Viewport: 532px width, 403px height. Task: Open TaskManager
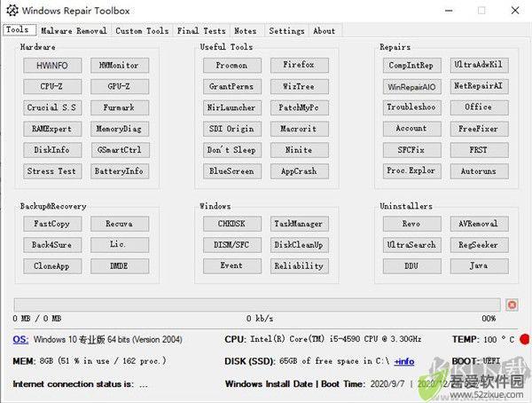pyautogui.click(x=300, y=224)
